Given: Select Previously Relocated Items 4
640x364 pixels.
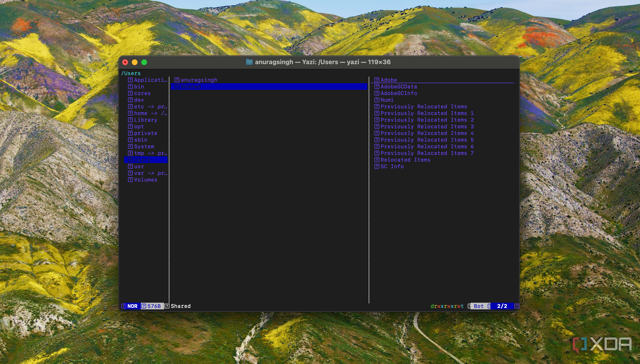Looking at the screenshot, I should (x=424, y=133).
